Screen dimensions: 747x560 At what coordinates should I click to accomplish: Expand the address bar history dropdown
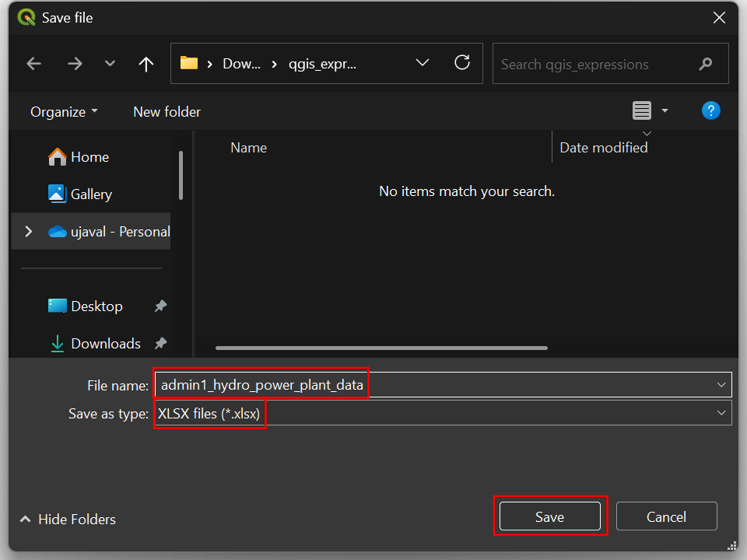click(x=423, y=63)
